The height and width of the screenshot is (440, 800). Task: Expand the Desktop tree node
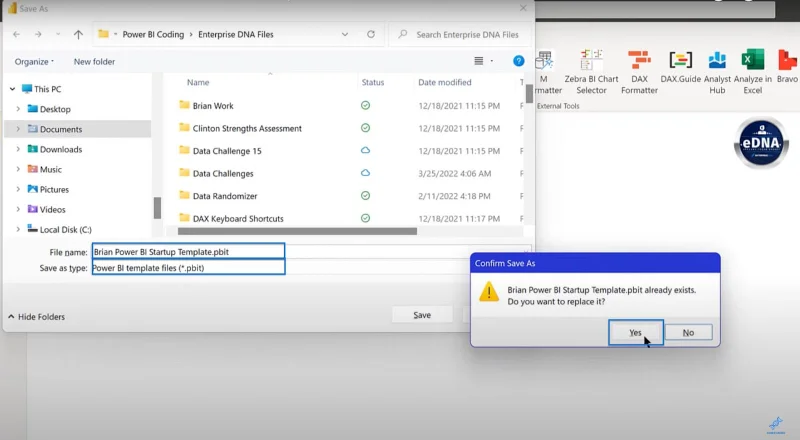(18, 109)
